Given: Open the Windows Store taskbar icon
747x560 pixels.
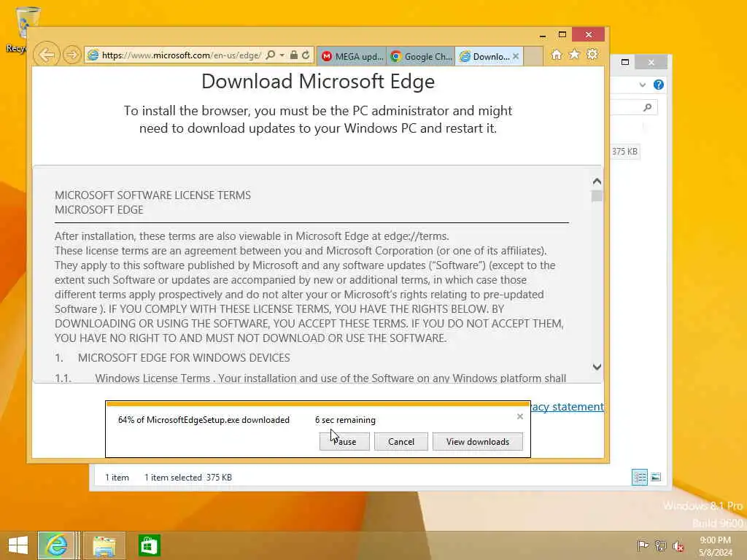Looking at the screenshot, I should 149,545.
